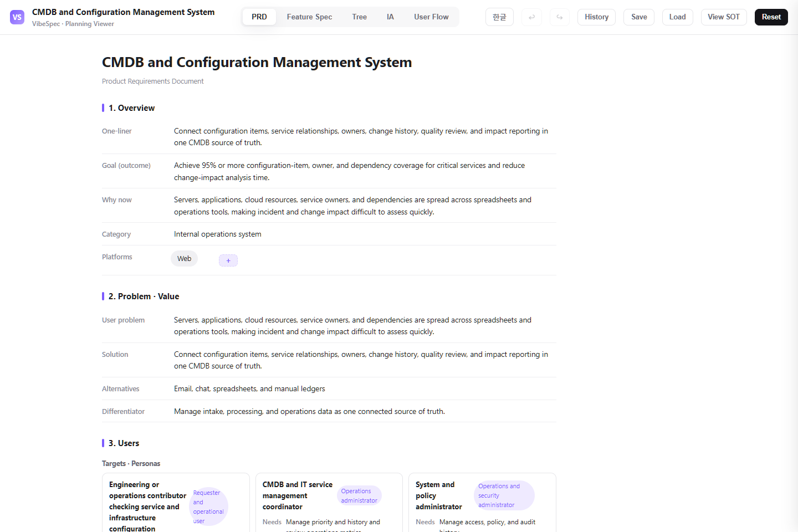Click the 'Category' row label

116,234
